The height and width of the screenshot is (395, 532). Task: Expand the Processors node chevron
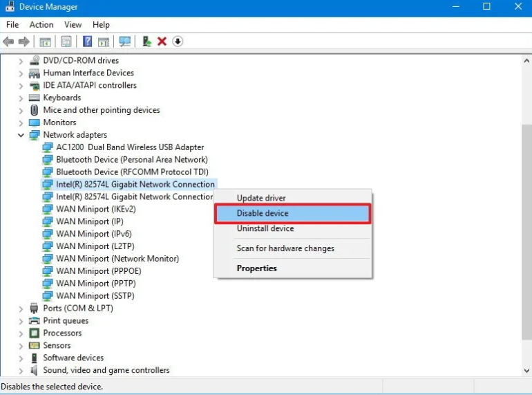pos(21,333)
